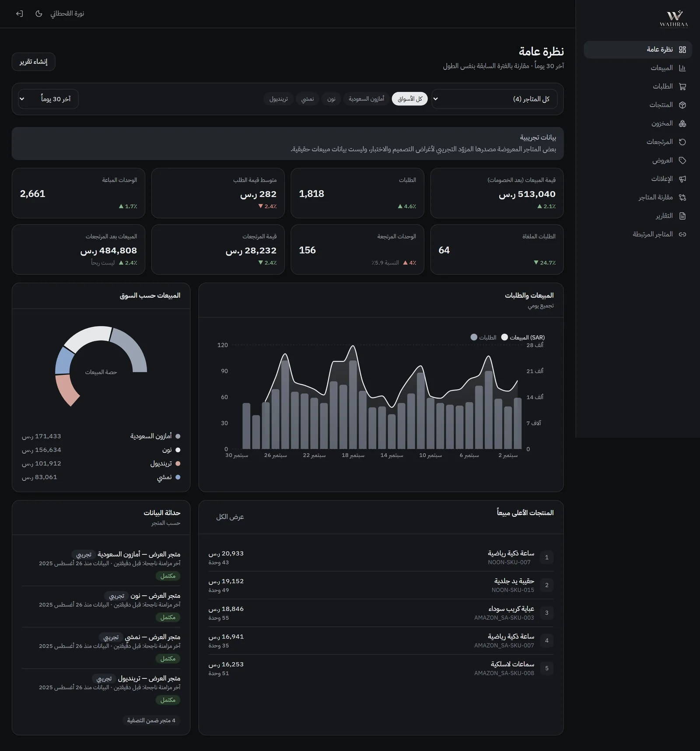The width and height of the screenshot is (700, 751).
Task: Click the document icon beside التقارير
Action: click(x=682, y=216)
